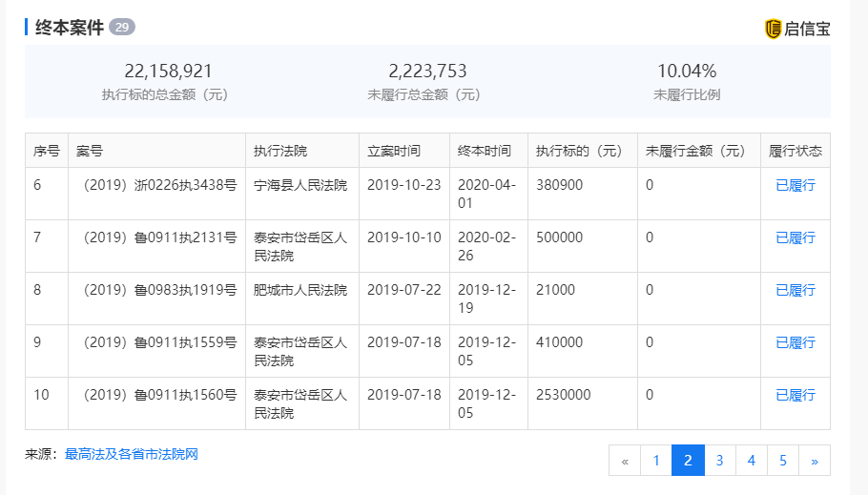Go to previous page with « arrow

tap(625, 460)
